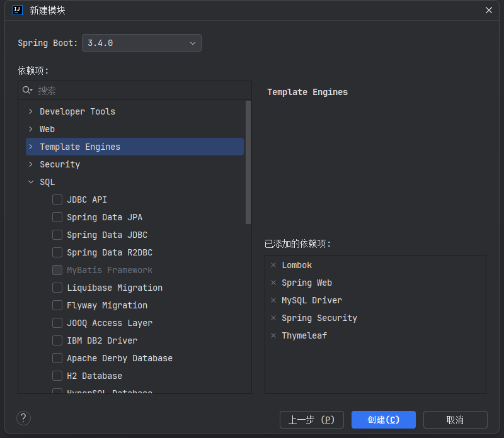Expand the Developer Tools category
This screenshot has width=504, height=438.
(31, 111)
